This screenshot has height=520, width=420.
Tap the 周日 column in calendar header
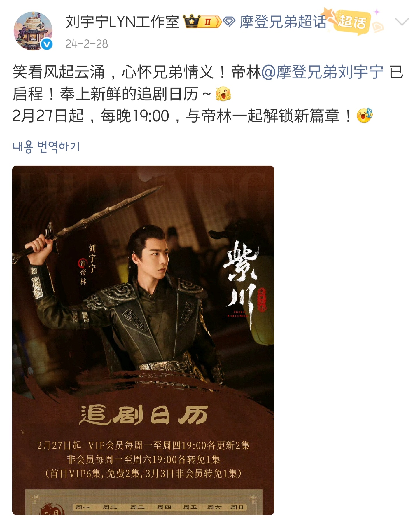pos(237,507)
